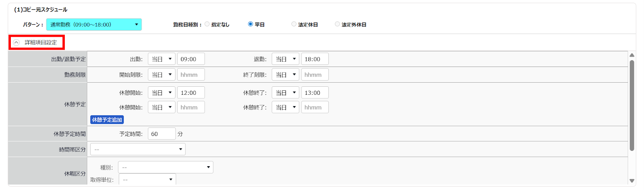
Task: Click the 予定時間 field showing 60
Action: (x=162, y=134)
